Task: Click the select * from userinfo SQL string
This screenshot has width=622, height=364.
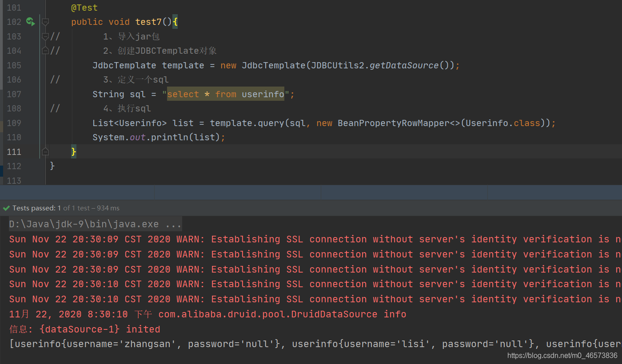Action: [x=226, y=94]
